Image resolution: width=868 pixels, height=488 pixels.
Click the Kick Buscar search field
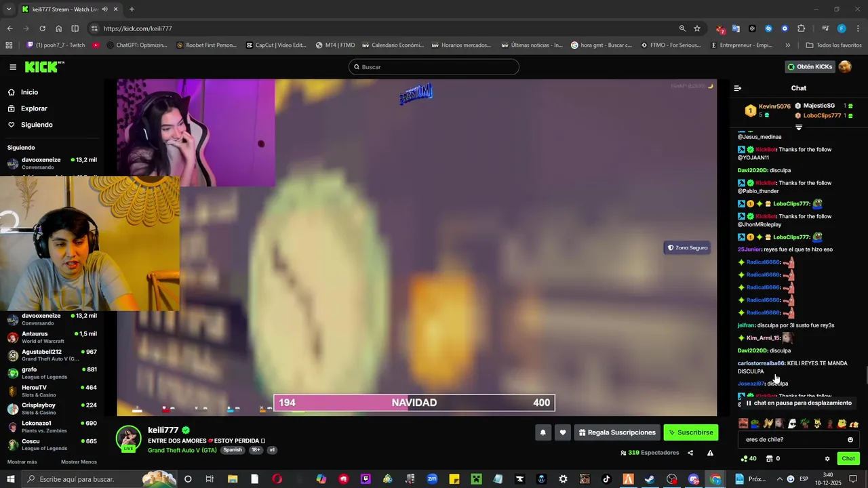coord(434,67)
